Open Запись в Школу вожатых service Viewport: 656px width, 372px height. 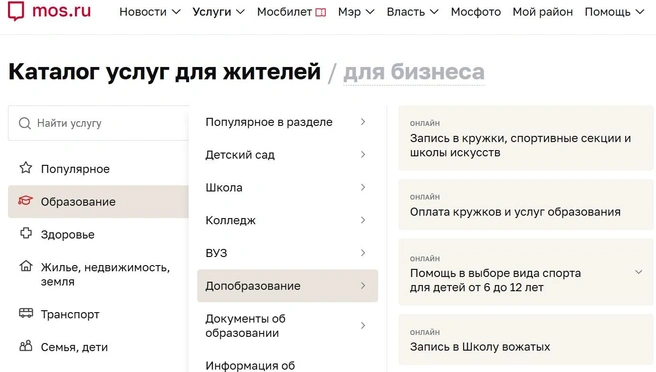(525, 339)
